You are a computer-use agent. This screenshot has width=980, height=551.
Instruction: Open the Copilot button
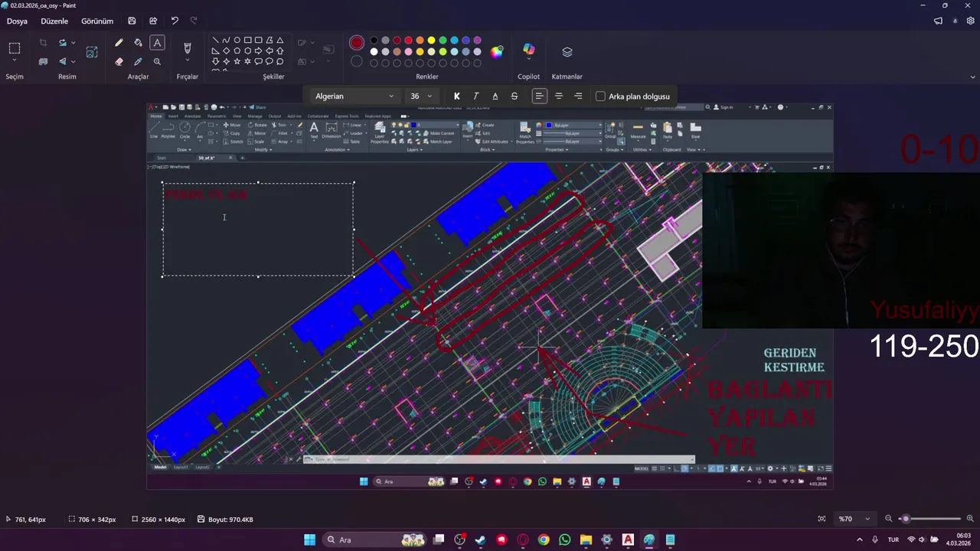tap(528, 50)
